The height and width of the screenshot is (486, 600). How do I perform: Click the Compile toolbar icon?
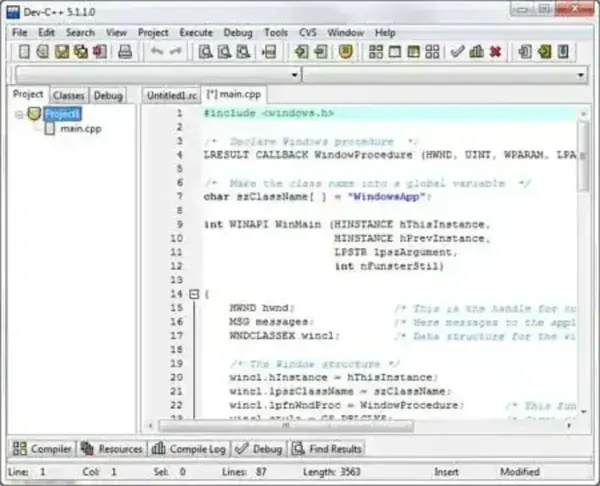pos(376,51)
